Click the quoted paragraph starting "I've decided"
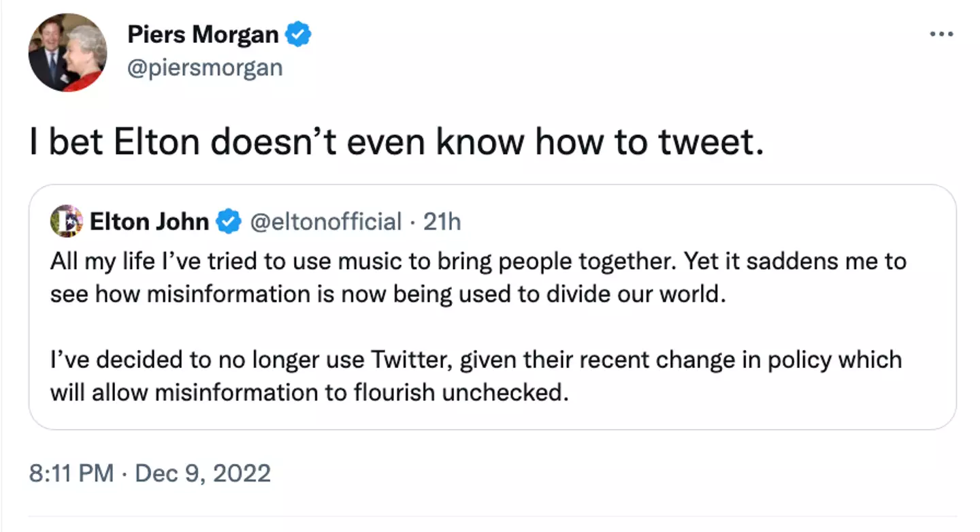The width and height of the screenshot is (980, 532). point(475,376)
